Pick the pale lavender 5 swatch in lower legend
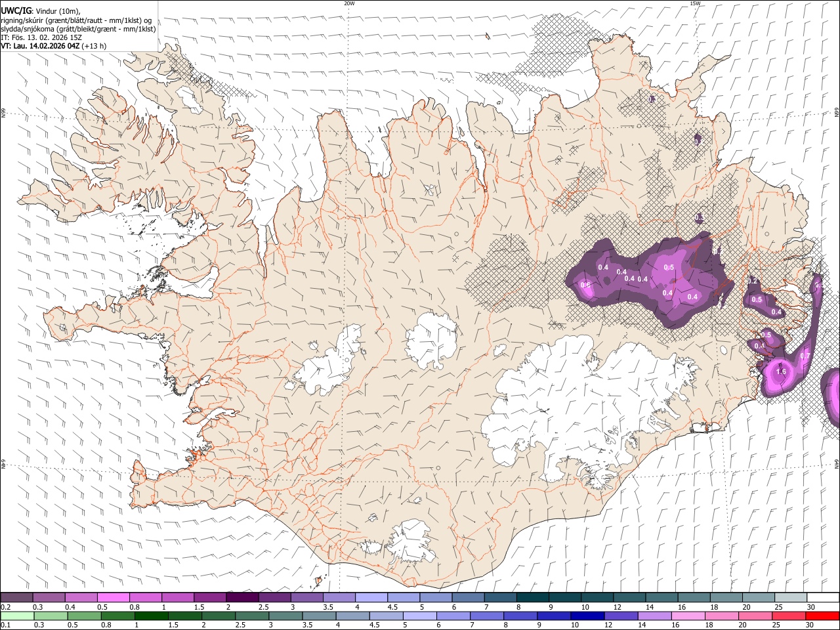Viewport: 840px width, 630px height. [419, 616]
